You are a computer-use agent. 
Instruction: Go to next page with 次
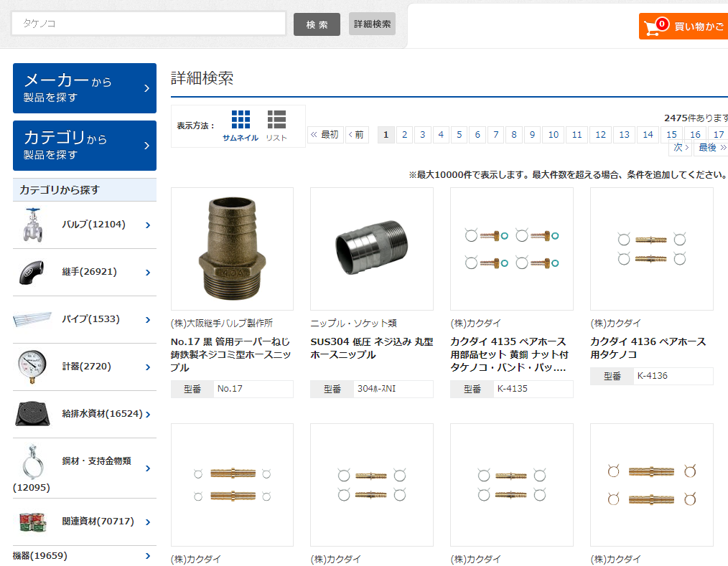coord(681,148)
